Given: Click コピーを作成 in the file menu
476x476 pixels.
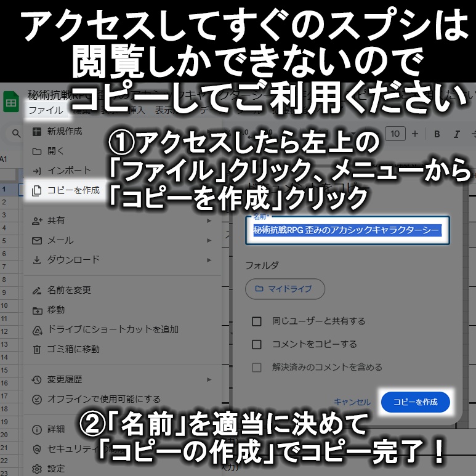Looking at the screenshot, I should 73,190.
